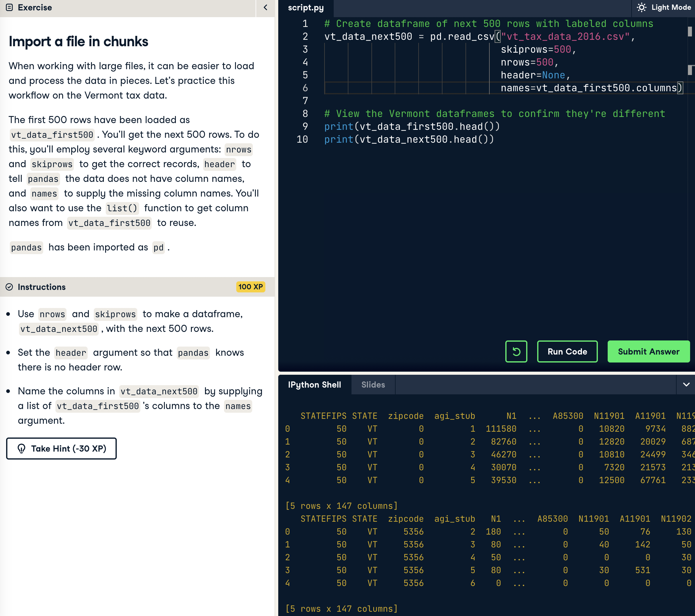Click the reset code icon button
Viewport: 695px width, 616px height.
(516, 351)
